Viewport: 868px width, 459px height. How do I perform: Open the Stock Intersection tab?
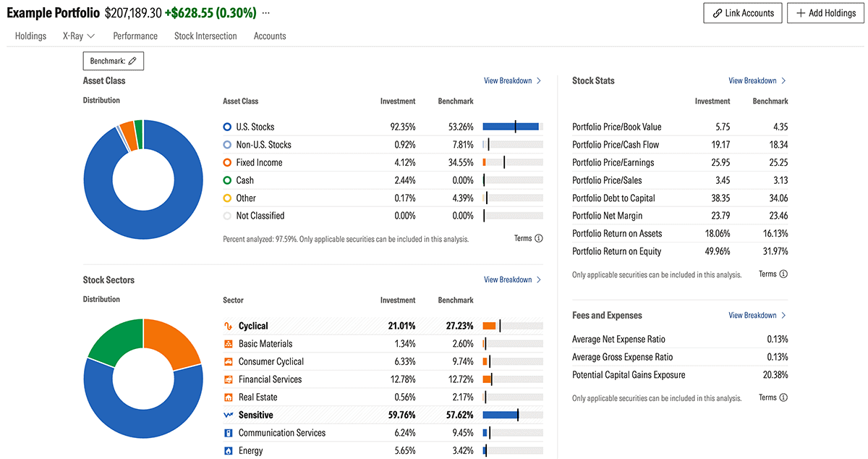(x=205, y=36)
